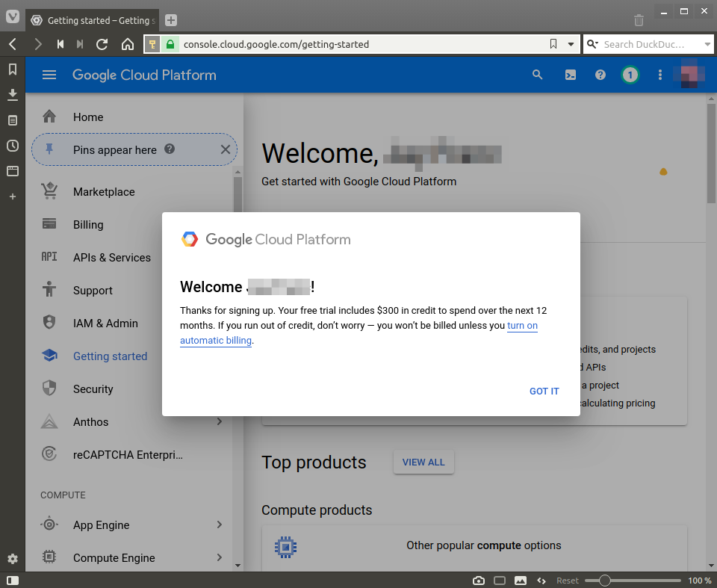Adjust the zoom slider handle

pyautogui.click(x=604, y=581)
